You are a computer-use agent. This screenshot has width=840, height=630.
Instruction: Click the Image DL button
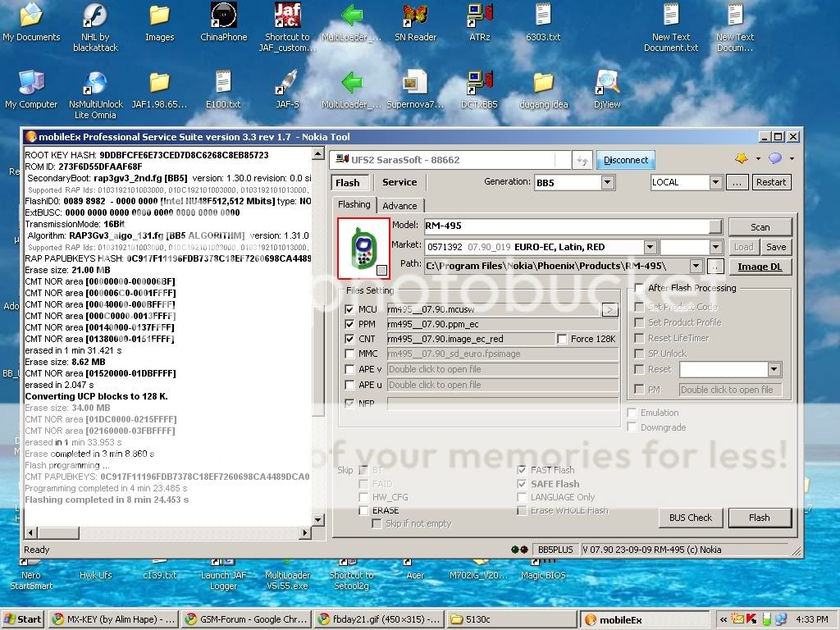(x=760, y=267)
